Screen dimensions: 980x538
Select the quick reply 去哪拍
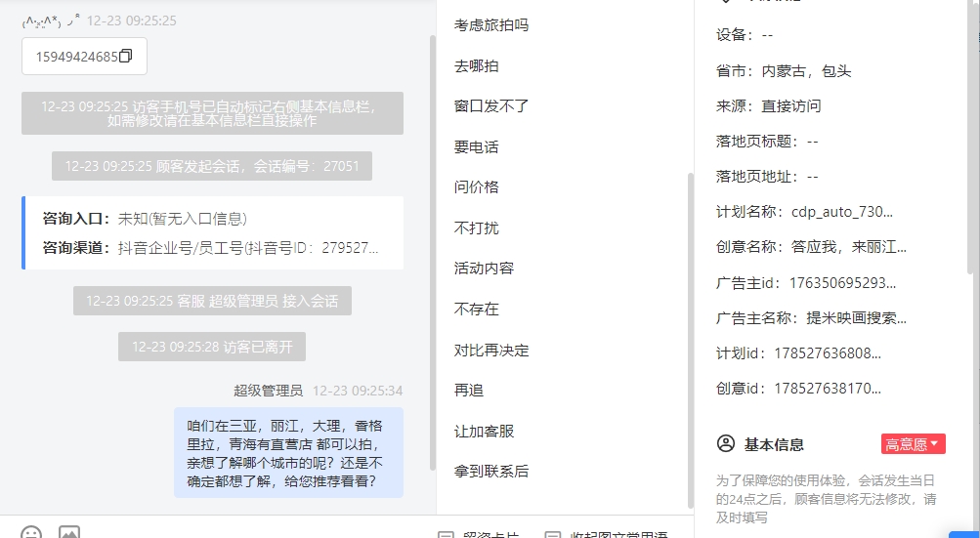476,66
